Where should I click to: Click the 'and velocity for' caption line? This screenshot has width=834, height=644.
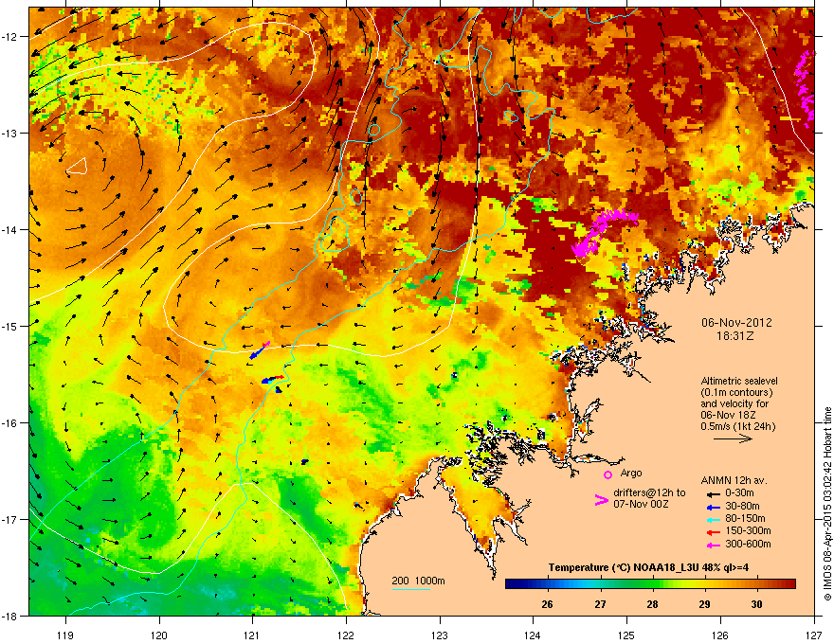click(734, 403)
